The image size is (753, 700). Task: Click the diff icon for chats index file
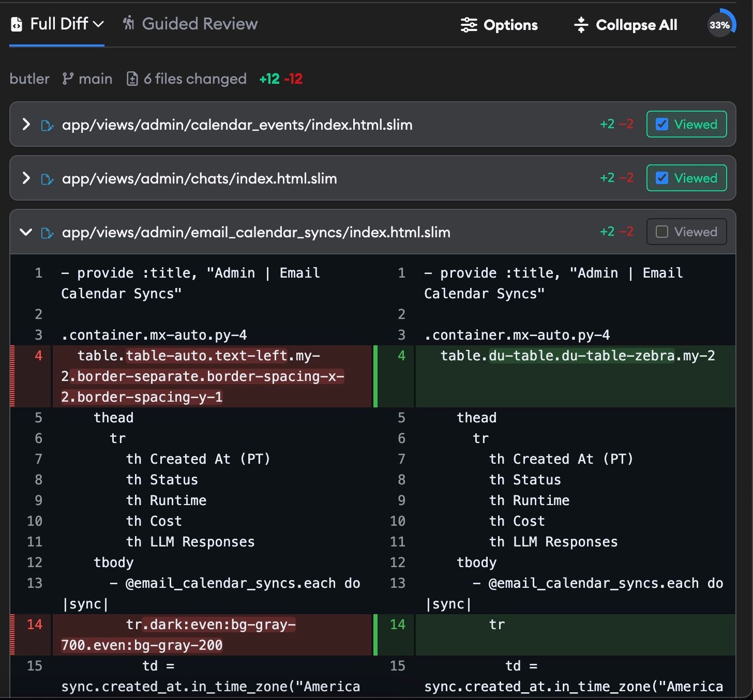47,178
